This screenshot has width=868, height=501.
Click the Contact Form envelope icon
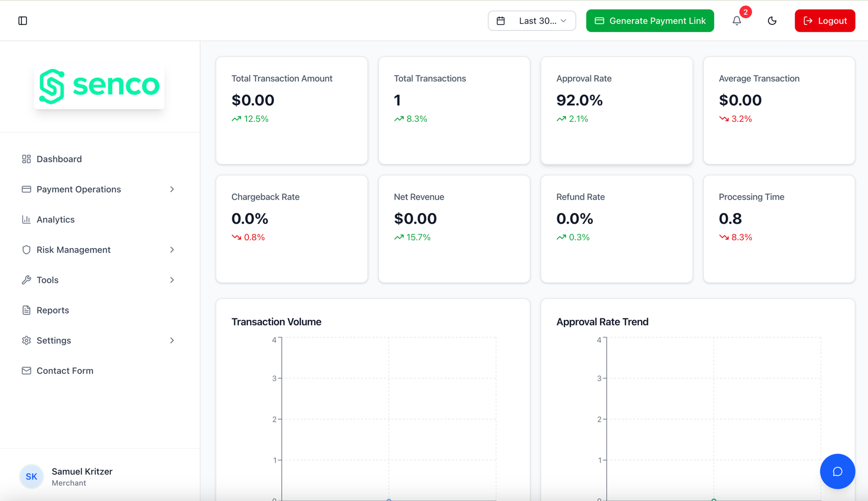point(26,371)
